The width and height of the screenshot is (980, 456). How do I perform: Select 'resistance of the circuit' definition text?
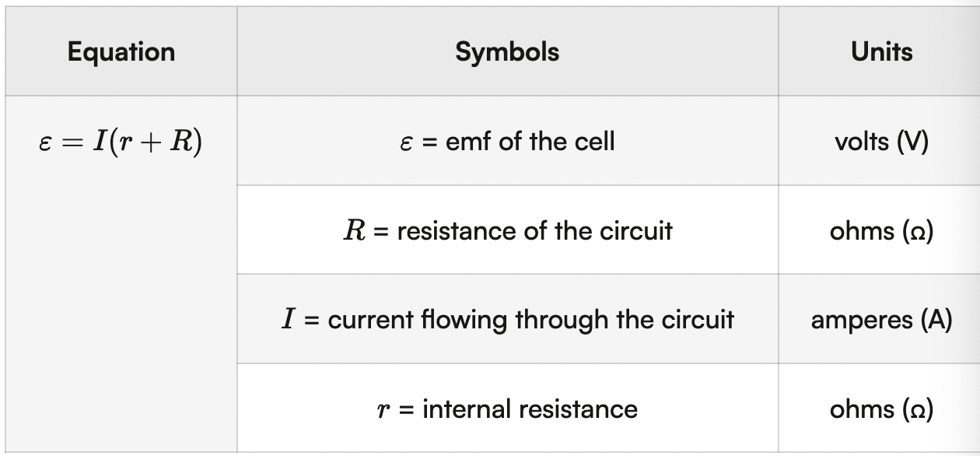click(x=534, y=231)
